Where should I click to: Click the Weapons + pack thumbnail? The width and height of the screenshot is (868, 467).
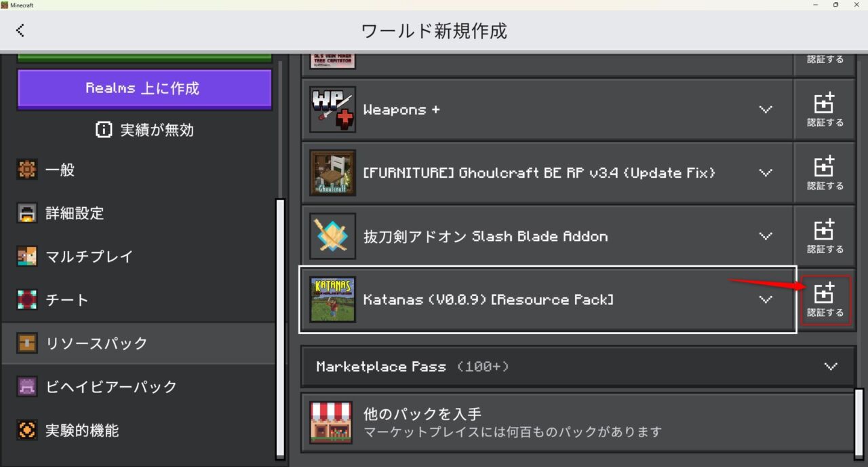[332, 109]
